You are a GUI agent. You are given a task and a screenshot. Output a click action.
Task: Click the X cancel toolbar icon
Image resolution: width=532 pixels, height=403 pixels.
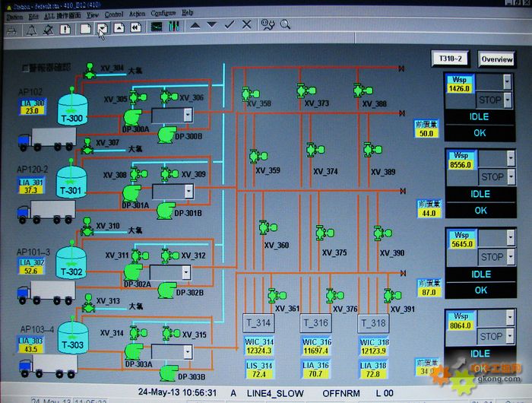click(247, 24)
